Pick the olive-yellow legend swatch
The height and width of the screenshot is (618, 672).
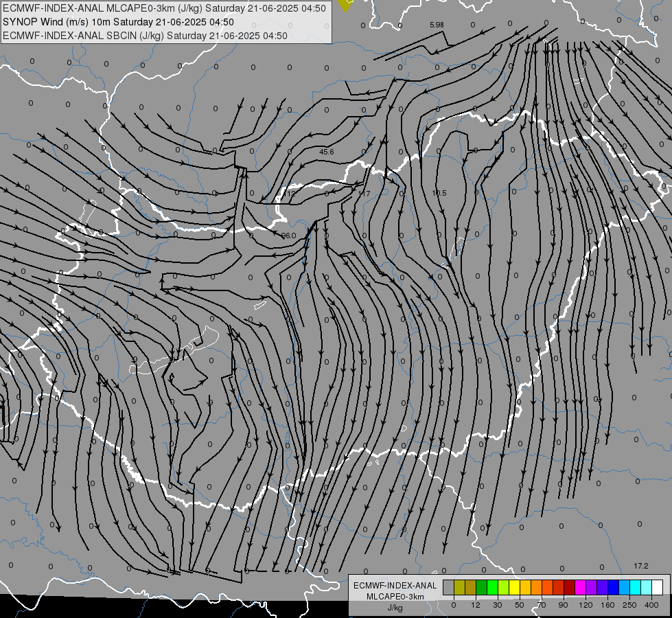459,588
